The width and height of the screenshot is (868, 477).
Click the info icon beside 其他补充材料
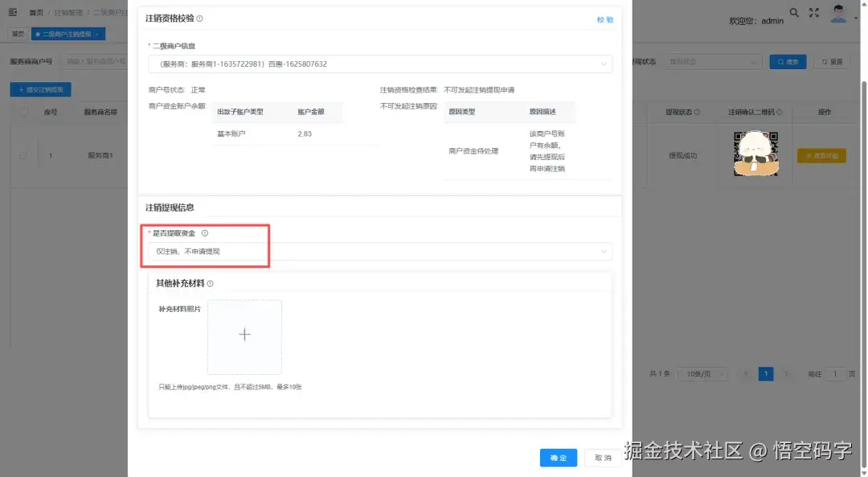point(210,283)
